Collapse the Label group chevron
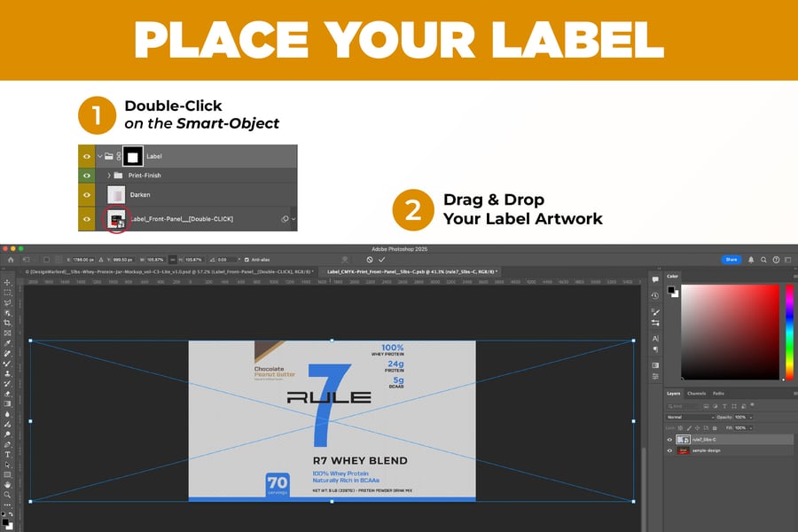The image size is (798, 532). [100, 156]
